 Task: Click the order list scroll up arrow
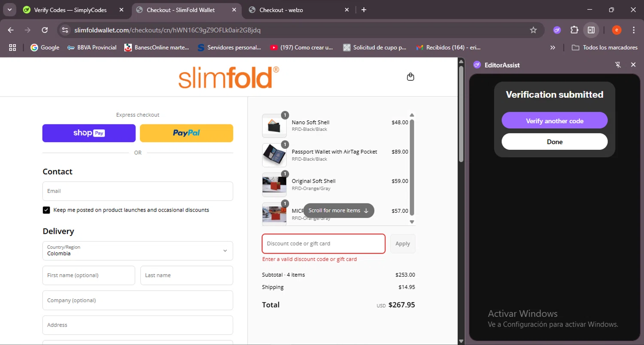tap(412, 115)
